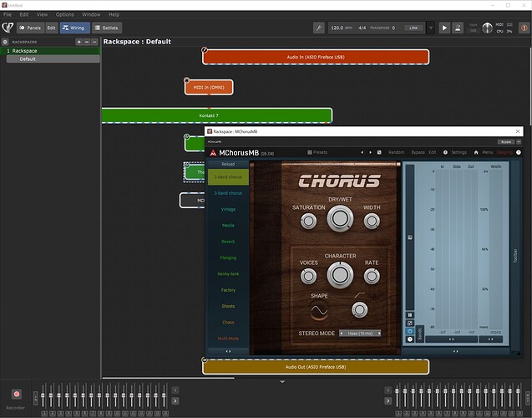The height and width of the screenshot is (418, 532).
Task: Toggle Ableton LINK button
Action: 413,28
